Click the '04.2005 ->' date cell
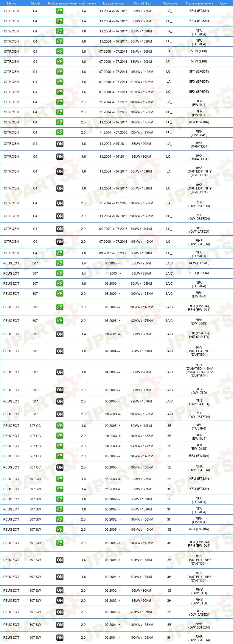 113,372
